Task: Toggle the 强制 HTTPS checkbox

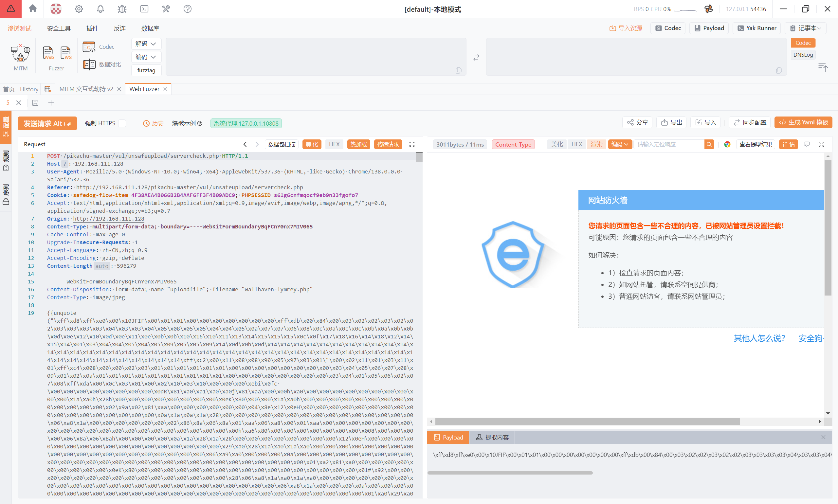Action: pos(122,123)
